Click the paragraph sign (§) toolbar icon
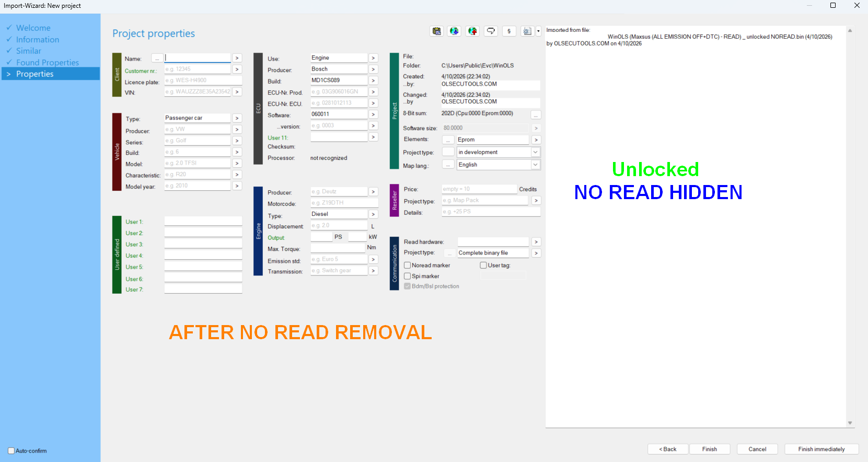This screenshot has width=868, height=462. pos(509,31)
